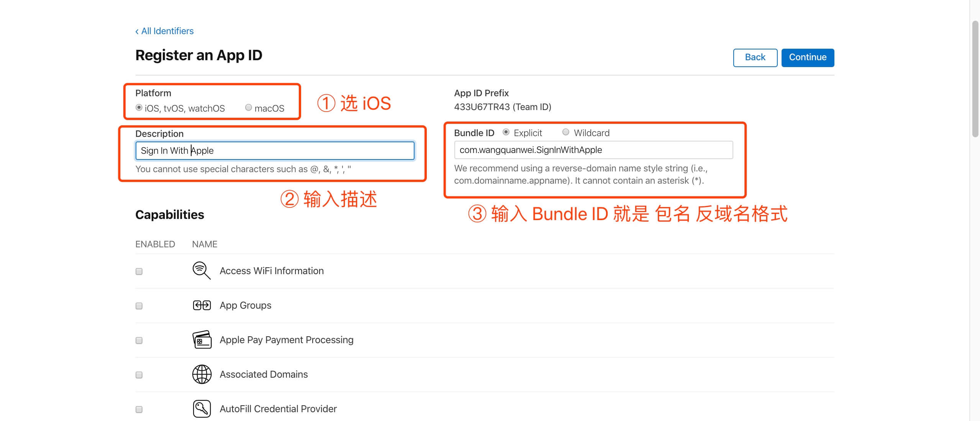Select the iOS, tvOS, watchOS platform

pos(139,108)
